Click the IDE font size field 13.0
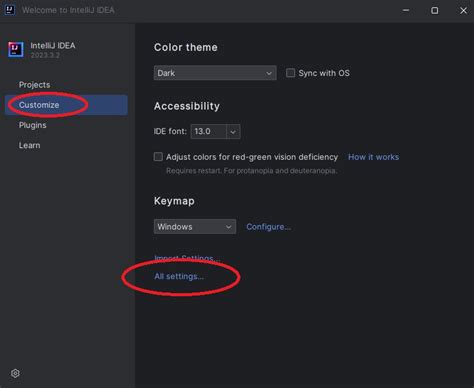Viewport: 474px width, 388px height. click(209, 131)
